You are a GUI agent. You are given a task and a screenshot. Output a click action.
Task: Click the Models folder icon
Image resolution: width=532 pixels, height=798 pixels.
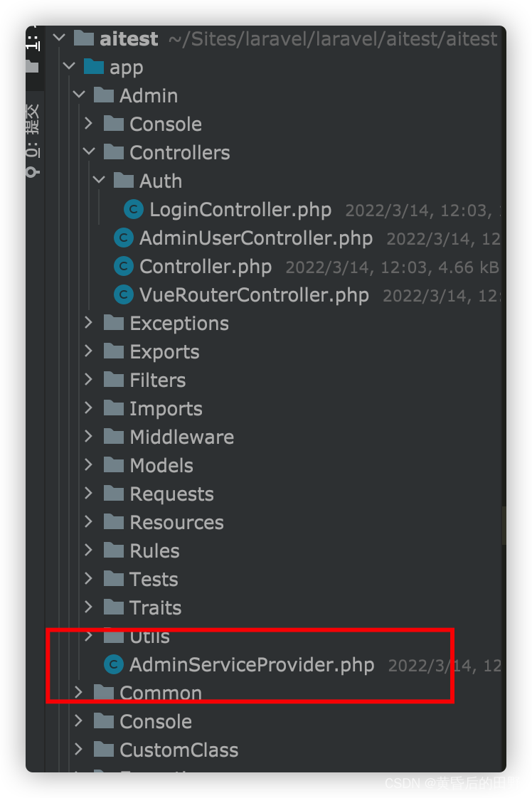click(113, 465)
